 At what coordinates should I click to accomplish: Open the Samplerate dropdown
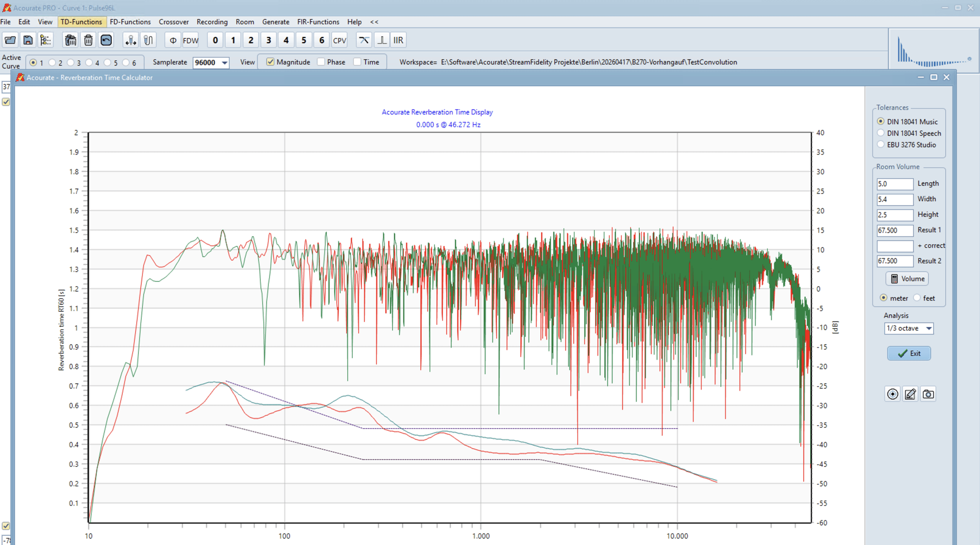click(225, 62)
